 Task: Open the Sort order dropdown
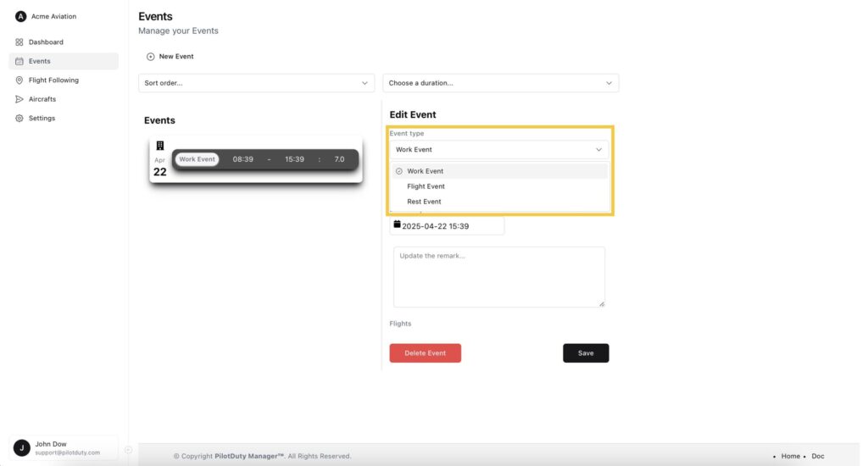click(256, 83)
